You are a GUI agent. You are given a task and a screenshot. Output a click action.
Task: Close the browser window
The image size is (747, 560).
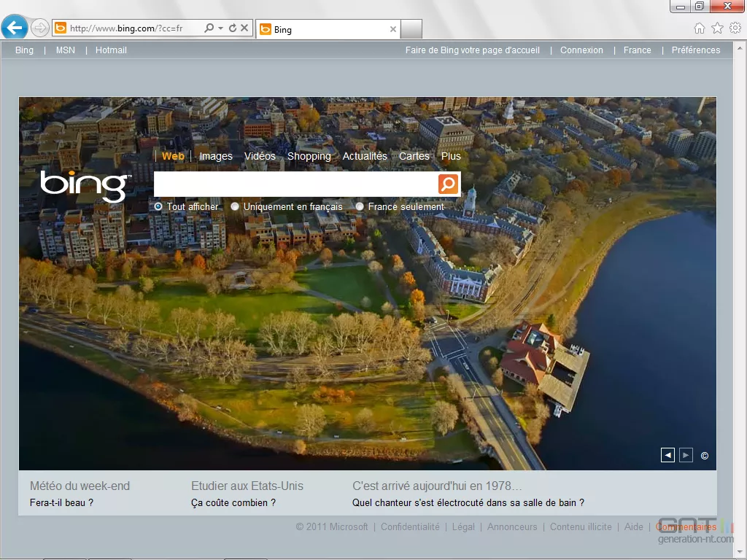(x=727, y=6)
